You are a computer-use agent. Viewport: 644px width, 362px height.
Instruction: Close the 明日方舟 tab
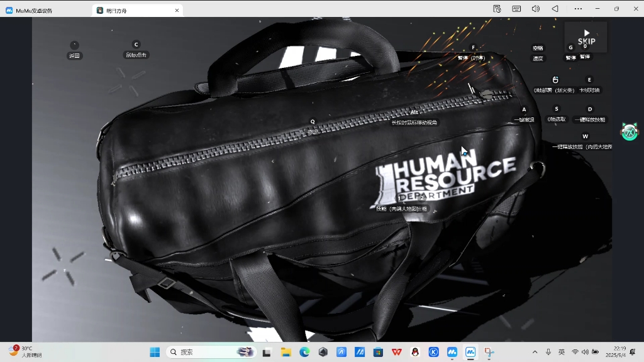tap(177, 10)
